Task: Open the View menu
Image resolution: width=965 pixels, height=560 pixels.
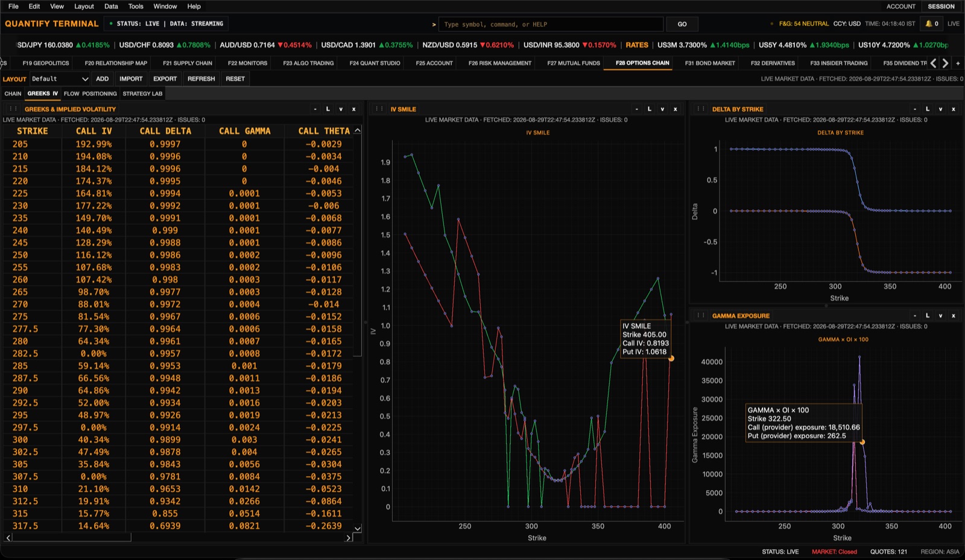Action: (x=57, y=6)
